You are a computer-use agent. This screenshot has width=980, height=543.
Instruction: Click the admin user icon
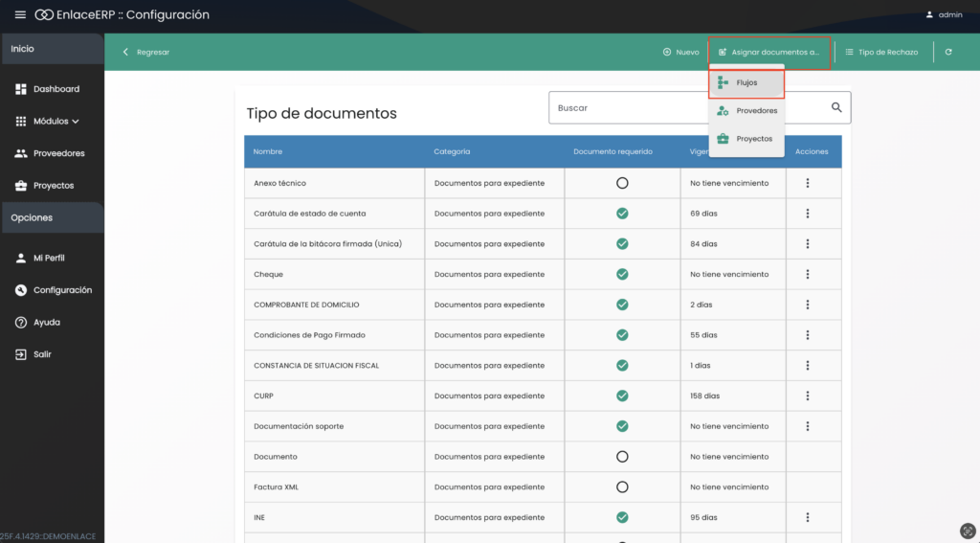929,15
